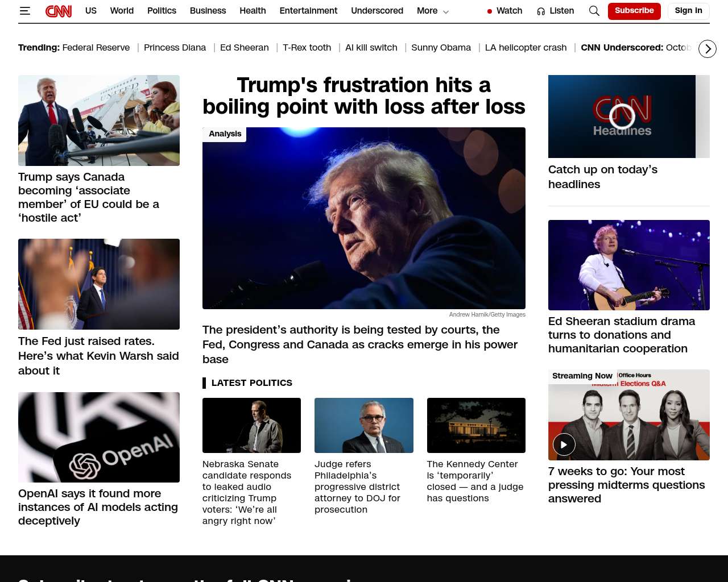Click the Sign in button

[x=688, y=11]
